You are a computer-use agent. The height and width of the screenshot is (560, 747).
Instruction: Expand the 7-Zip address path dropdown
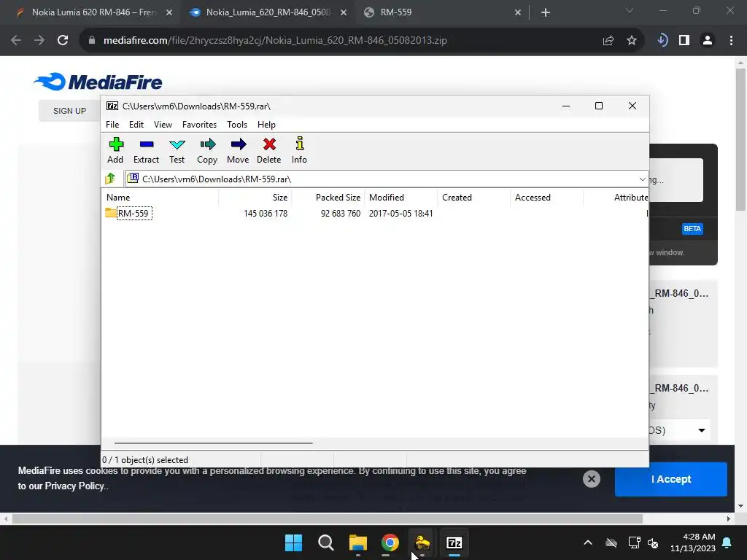coord(642,179)
